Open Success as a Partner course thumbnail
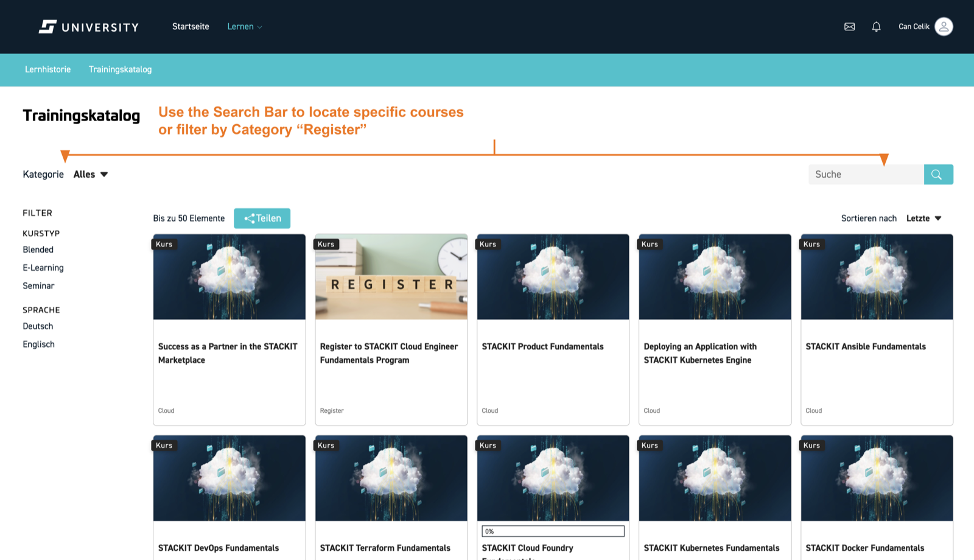Screen dimensions: 974x560 (229, 277)
